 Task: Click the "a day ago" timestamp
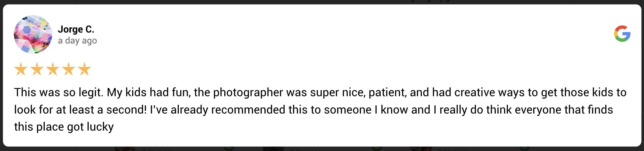[x=77, y=40]
